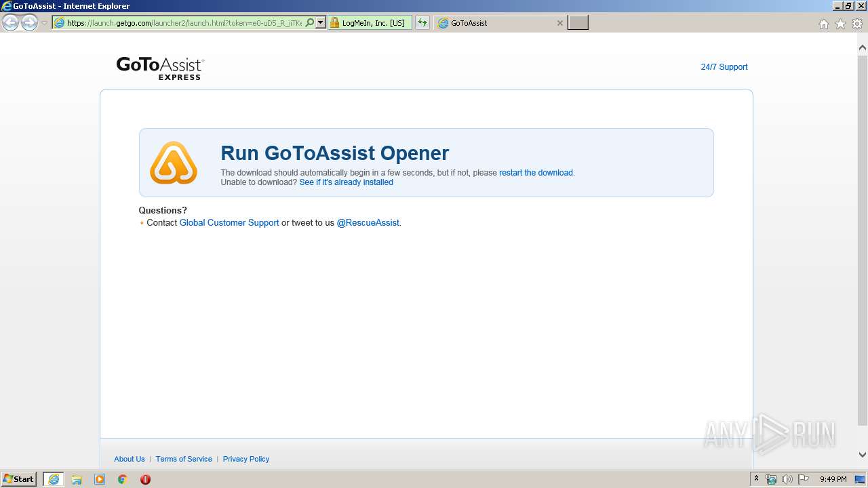
Task: Click Internet Explorer taskbar icon
Action: pos(54,479)
